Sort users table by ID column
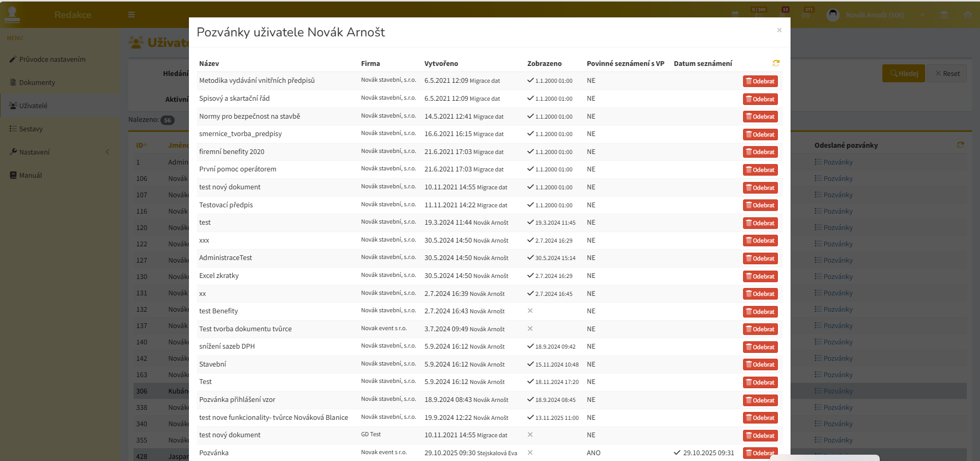Screen dimensions: 980x461 pos(141,145)
